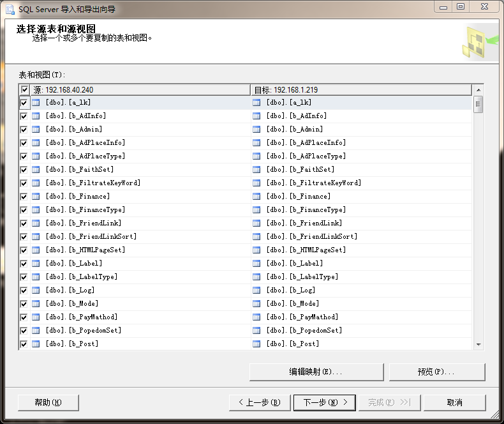504x424 pixels.
Task: Click source table icon for [dbo].[b_Post]
Action: 36,344
